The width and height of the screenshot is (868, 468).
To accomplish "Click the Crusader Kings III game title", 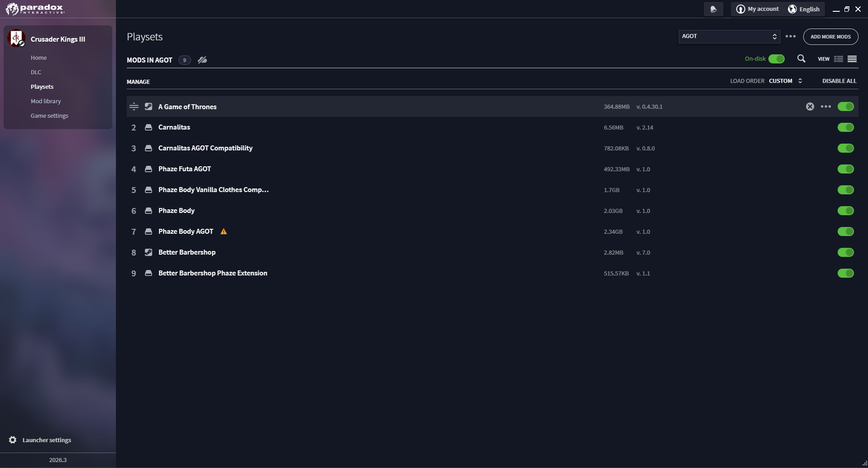I will click(x=58, y=39).
